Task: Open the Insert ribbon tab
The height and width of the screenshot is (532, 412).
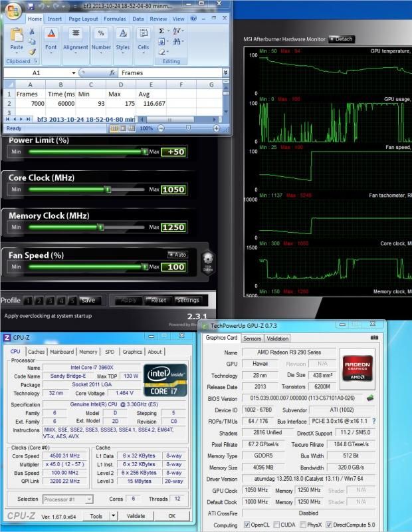Action: click(x=54, y=19)
